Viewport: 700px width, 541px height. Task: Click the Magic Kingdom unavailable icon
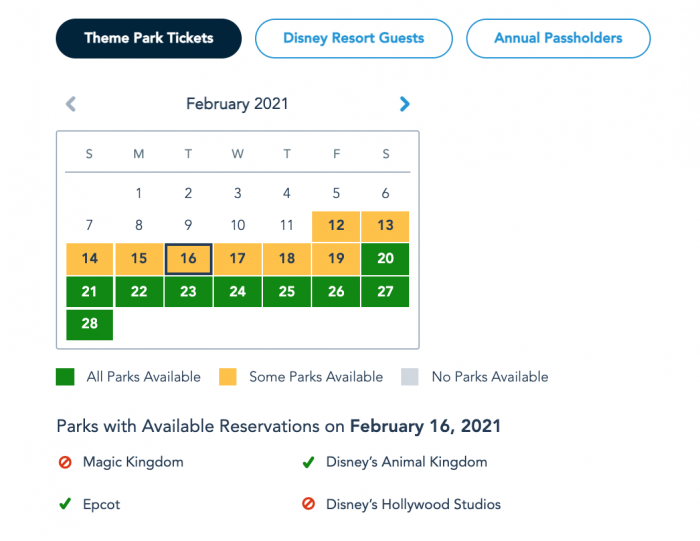point(65,462)
